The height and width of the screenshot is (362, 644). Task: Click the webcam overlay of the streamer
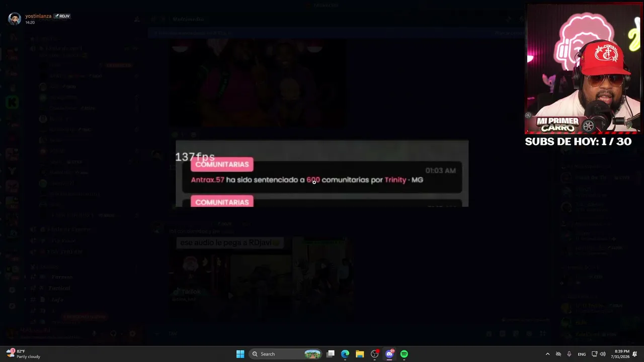tap(583, 68)
